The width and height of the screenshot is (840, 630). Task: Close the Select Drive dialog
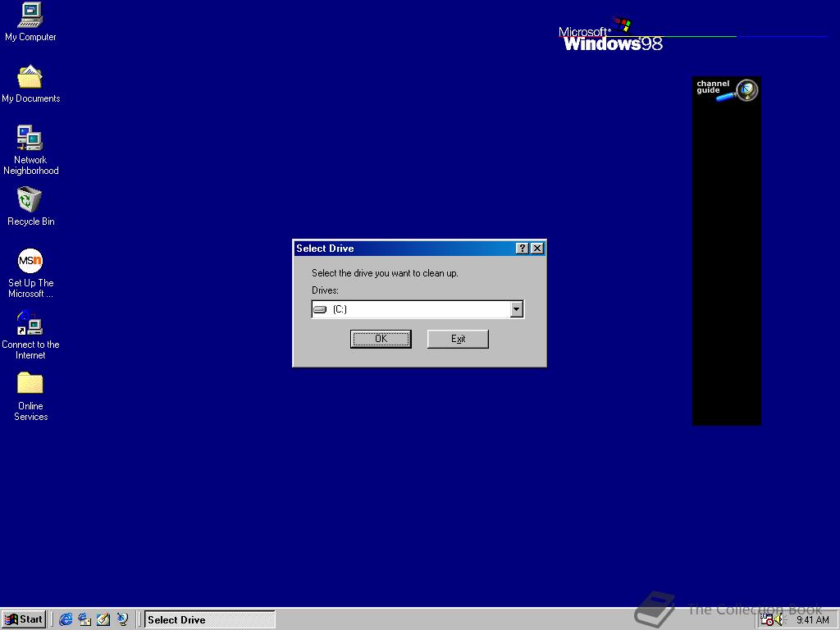point(537,248)
